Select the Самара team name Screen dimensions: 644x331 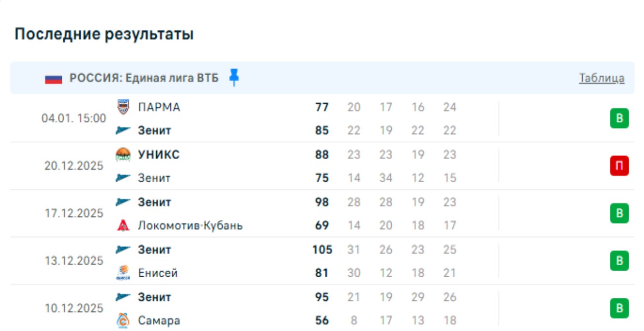159,321
